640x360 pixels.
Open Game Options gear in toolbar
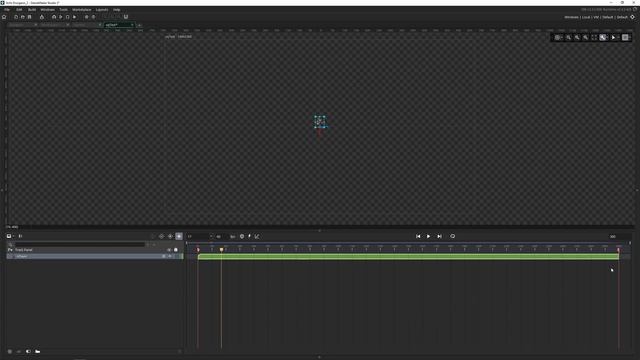[87, 17]
